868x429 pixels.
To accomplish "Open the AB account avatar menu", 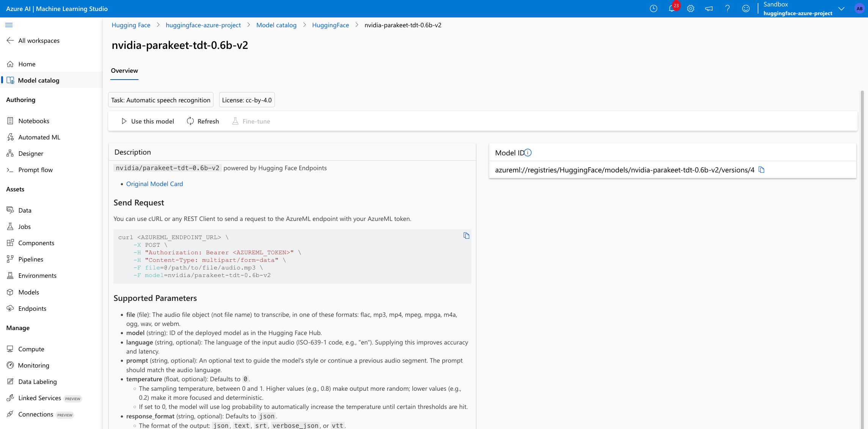I will [859, 9].
